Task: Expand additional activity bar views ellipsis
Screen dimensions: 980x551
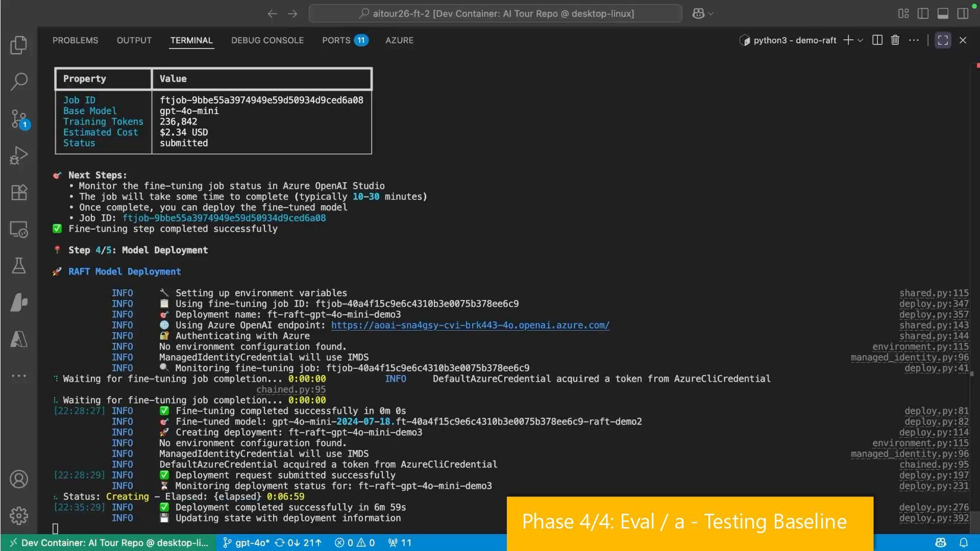Action: 19,376
